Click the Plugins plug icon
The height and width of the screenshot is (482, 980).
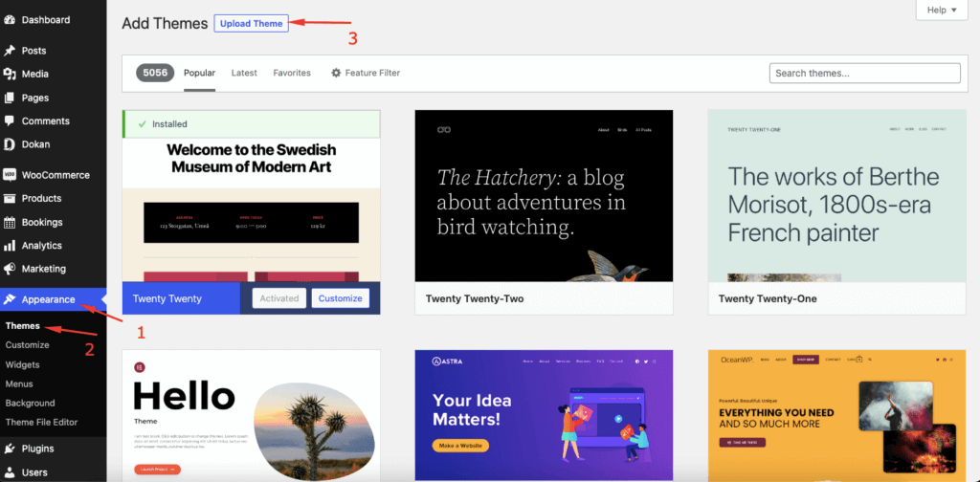pyautogui.click(x=10, y=449)
